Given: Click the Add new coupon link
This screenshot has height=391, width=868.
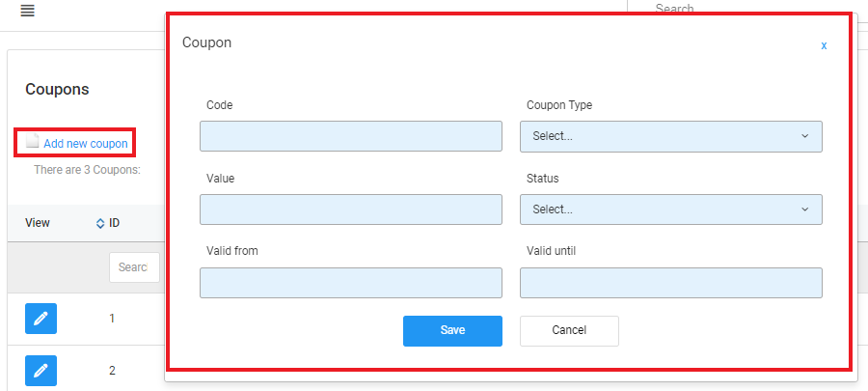Looking at the screenshot, I should 85,144.
